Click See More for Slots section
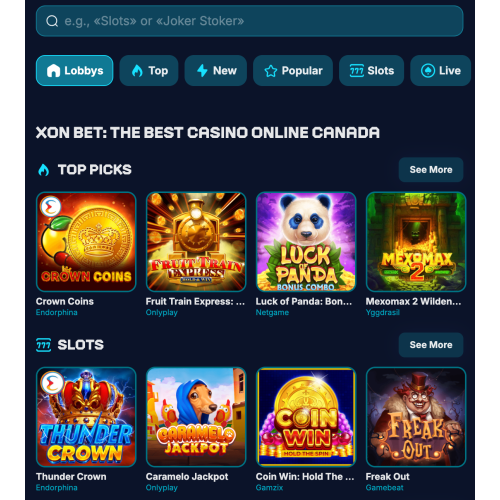The height and width of the screenshot is (500, 500). (431, 345)
